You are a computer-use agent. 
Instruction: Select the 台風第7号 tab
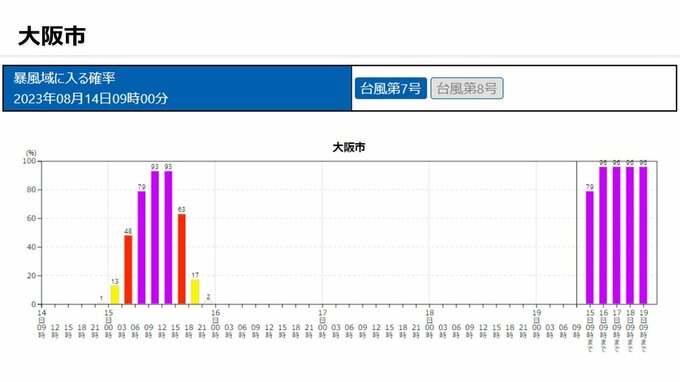point(391,88)
